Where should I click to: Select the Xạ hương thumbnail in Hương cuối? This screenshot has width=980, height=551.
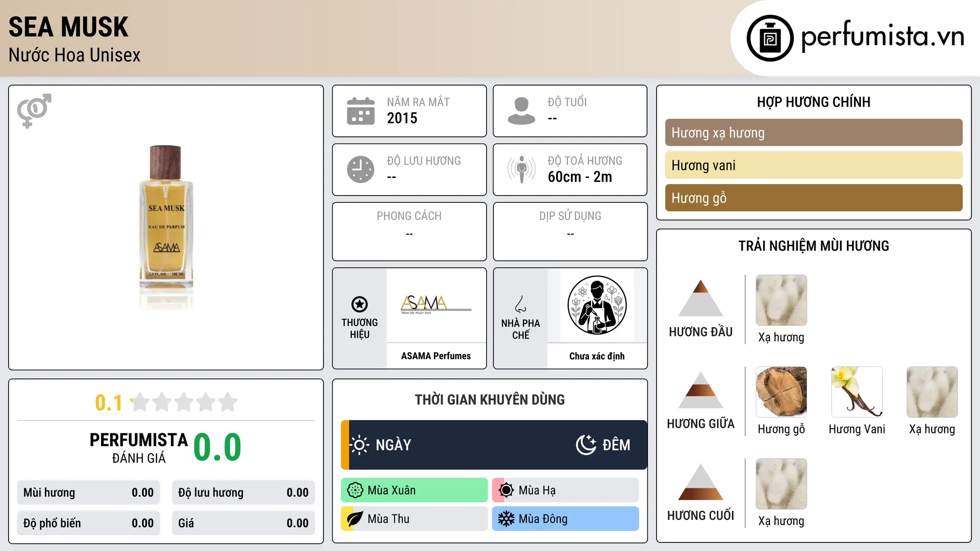(781, 484)
